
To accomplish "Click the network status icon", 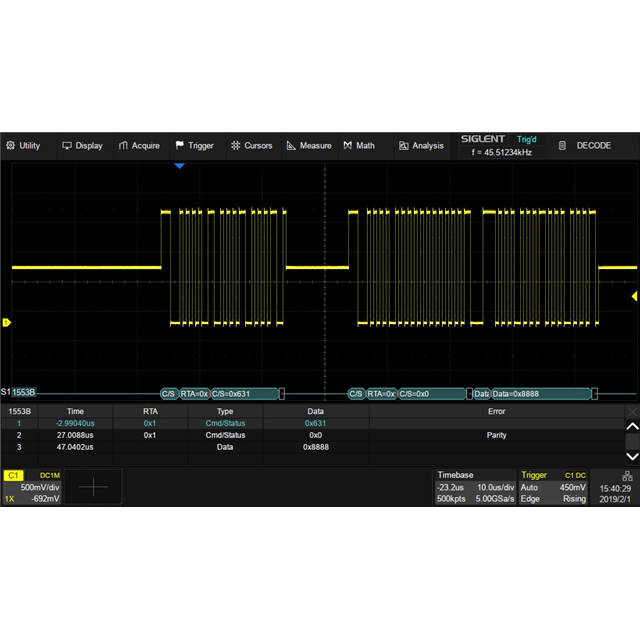I will [x=627, y=476].
